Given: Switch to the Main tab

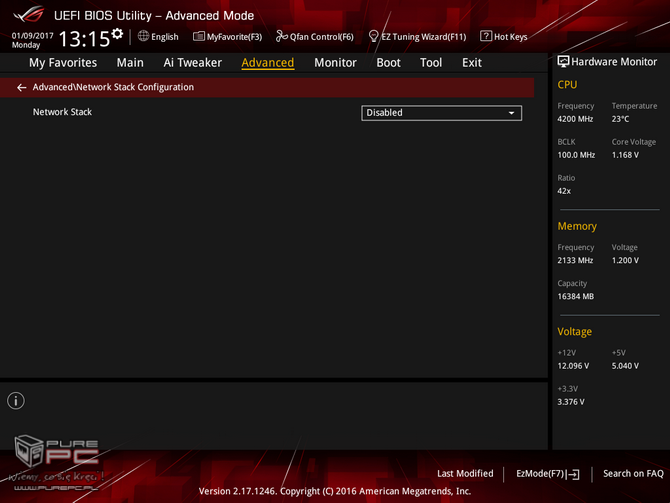Looking at the screenshot, I should point(130,63).
